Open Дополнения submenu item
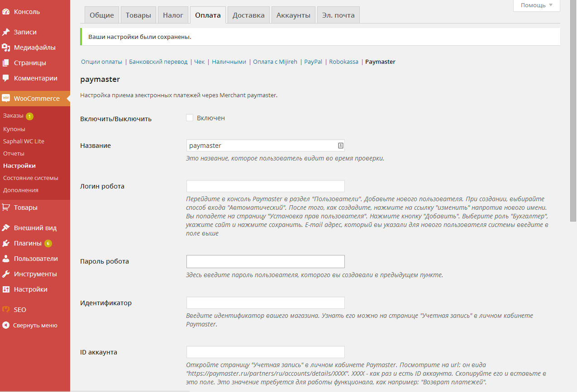This screenshot has width=577, height=392. (20, 190)
